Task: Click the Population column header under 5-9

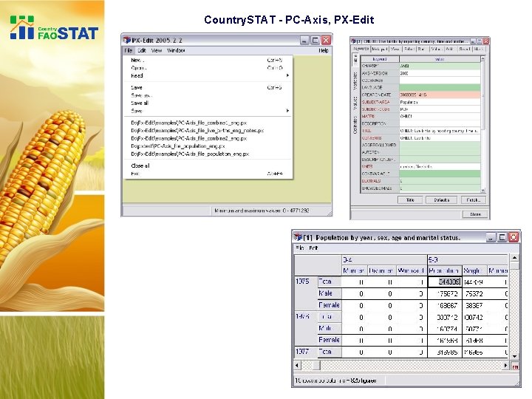Action: pos(445,270)
